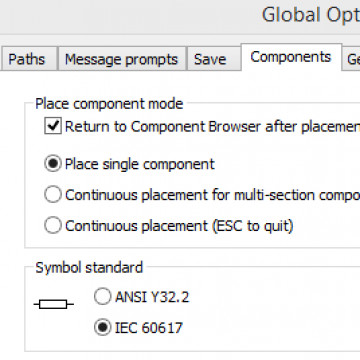Click the 'ANSI Y32.2' label text
Image resolution: width=360 pixels, height=360 pixels.
152,297
